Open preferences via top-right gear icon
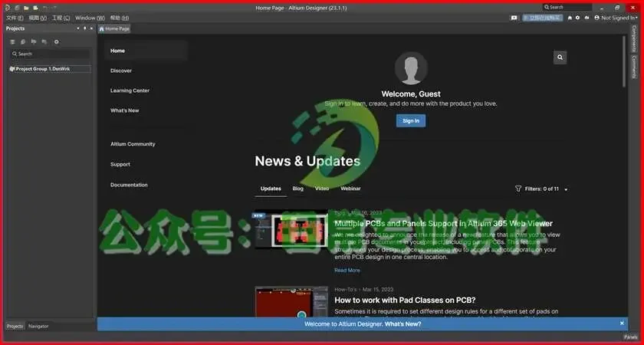The height and width of the screenshot is (345, 644). pos(577,18)
